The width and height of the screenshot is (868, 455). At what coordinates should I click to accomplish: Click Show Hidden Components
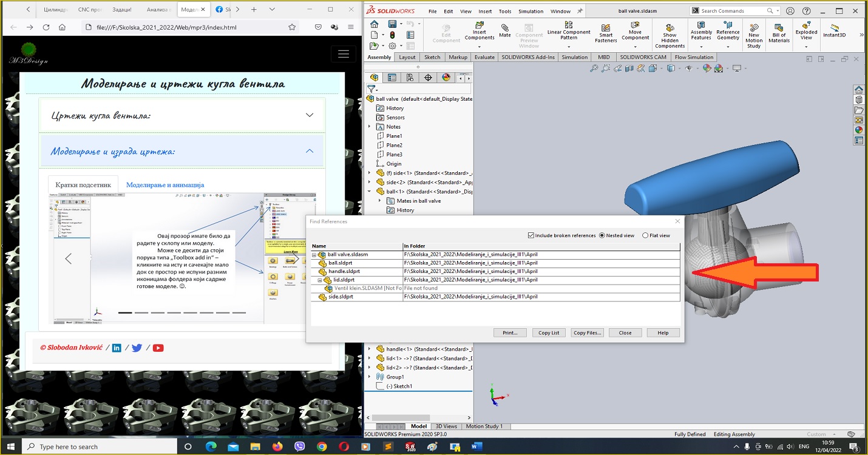coord(670,36)
